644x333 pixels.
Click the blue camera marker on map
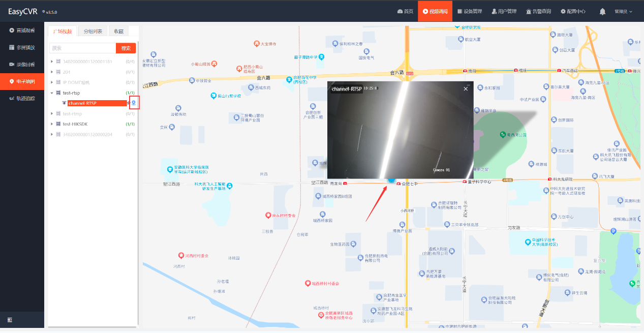click(x=391, y=180)
